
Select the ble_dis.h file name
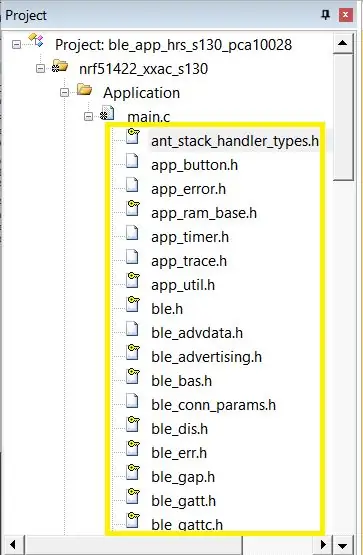[x=179, y=429]
